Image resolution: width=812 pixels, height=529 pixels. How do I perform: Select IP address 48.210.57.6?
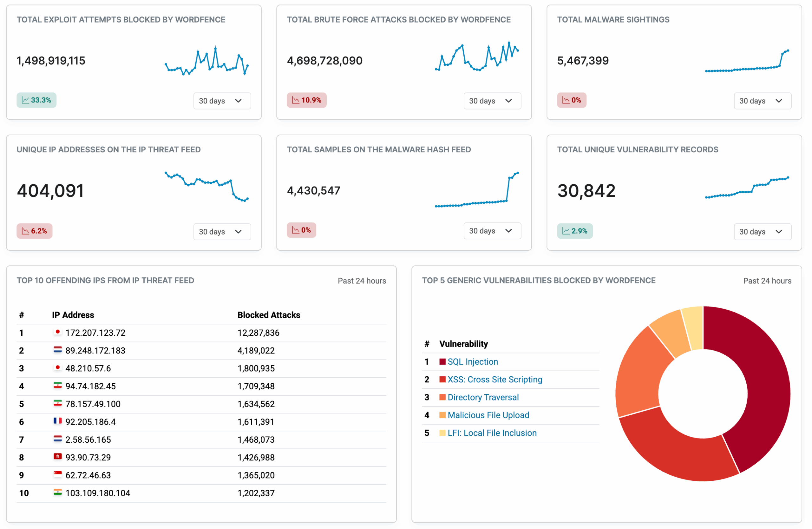click(x=88, y=368)
